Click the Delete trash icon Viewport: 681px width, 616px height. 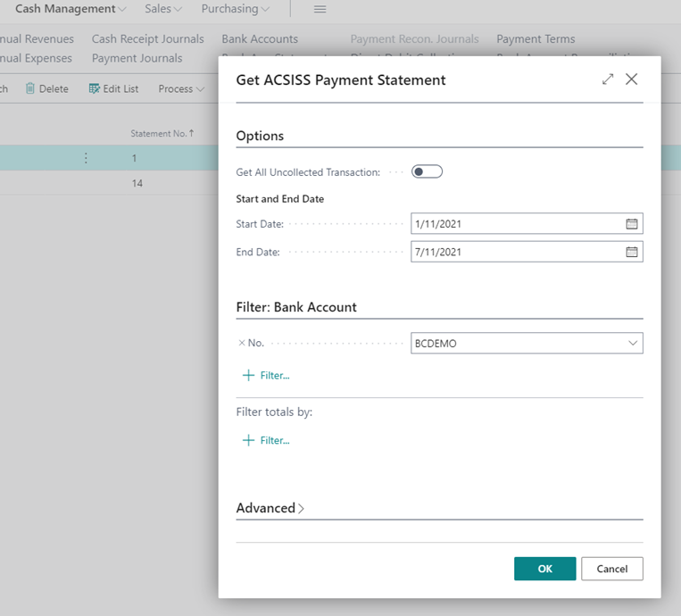pos(30,88)
